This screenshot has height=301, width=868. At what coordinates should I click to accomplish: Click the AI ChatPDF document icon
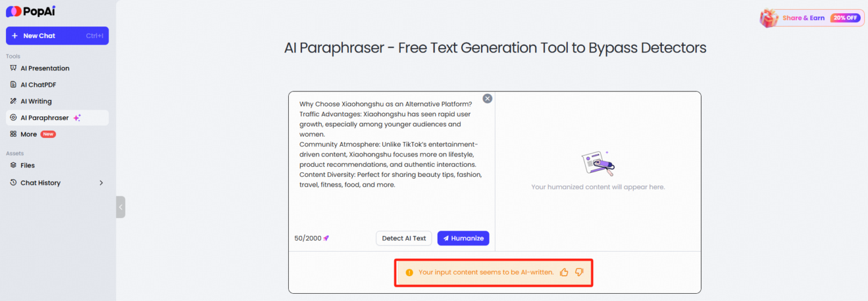point(13,85)
